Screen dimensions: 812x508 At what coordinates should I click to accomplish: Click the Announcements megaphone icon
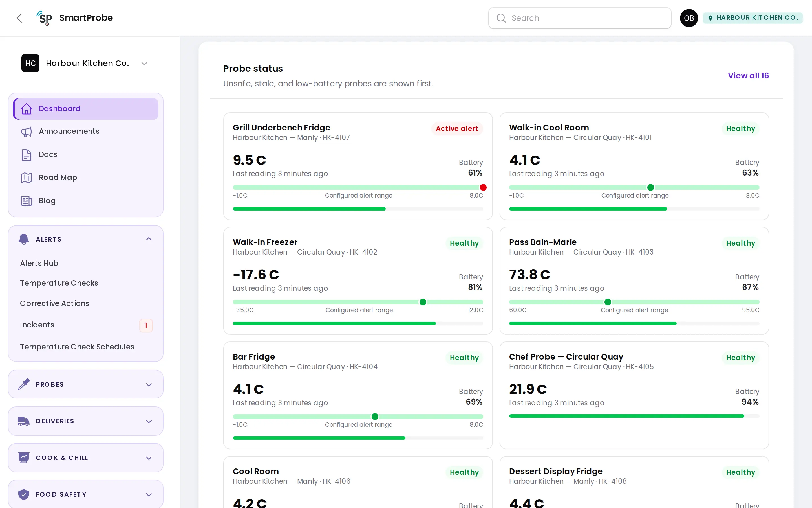[x=27, y=132]
